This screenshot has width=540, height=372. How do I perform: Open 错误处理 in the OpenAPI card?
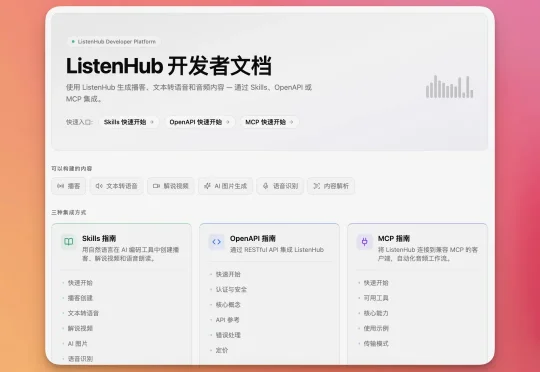228,335
